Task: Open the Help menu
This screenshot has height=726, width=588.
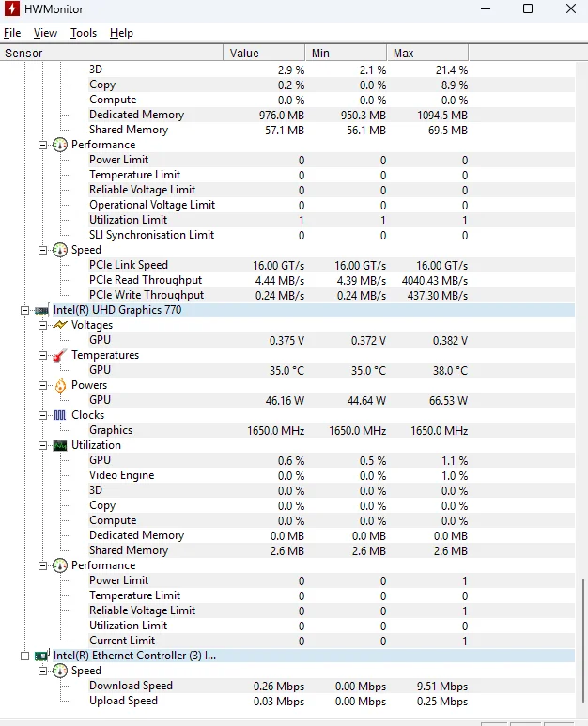Action: tap(121, 33)
